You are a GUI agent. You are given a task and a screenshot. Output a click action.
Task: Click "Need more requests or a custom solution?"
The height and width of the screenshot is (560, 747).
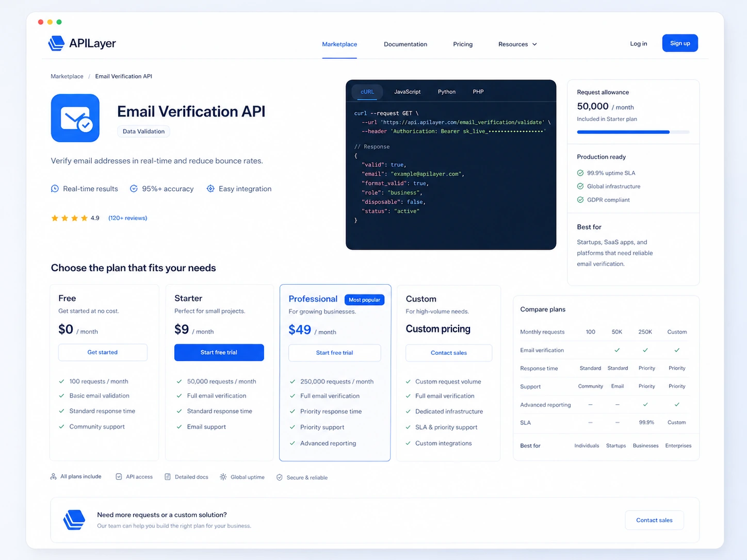pos(162,515)
